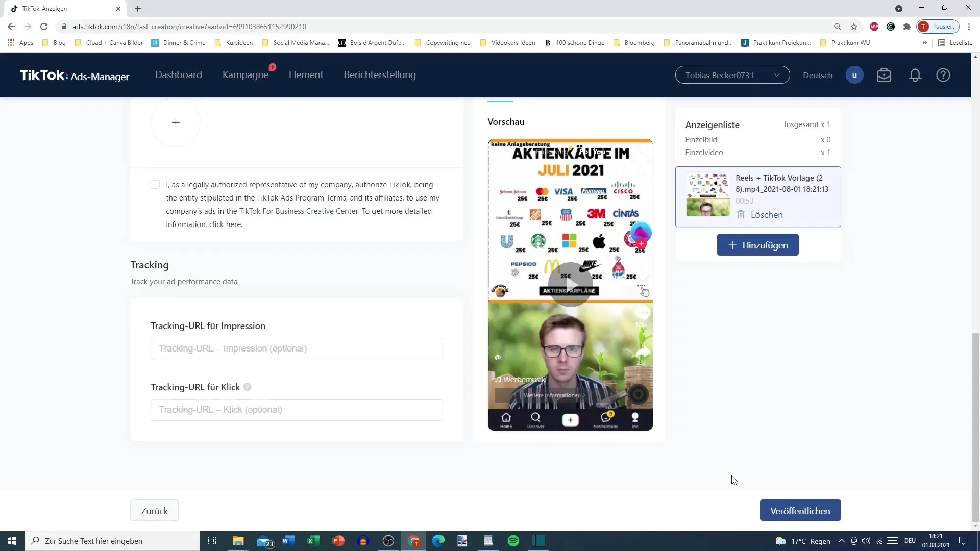
Task: Open a new browser tab
Action: tap(138, 9)
